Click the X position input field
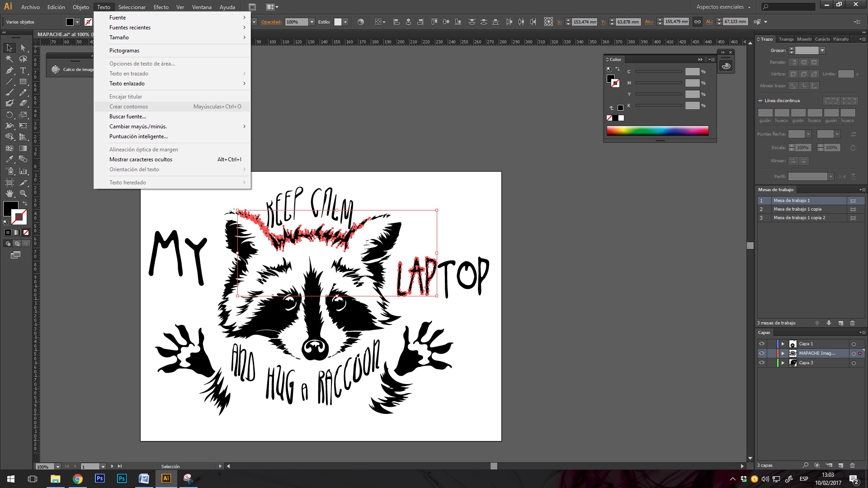 point(585,22)
